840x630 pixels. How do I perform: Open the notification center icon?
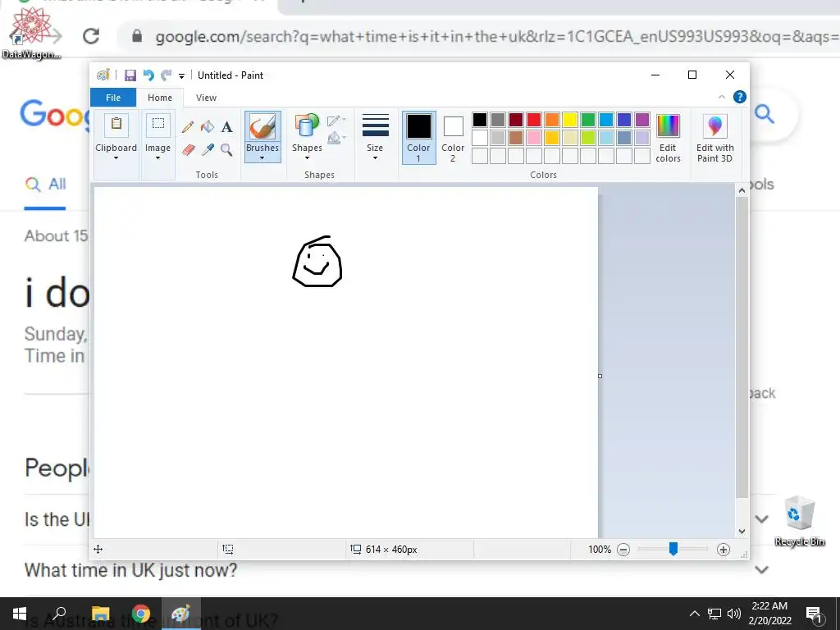[x=814, y=614]
